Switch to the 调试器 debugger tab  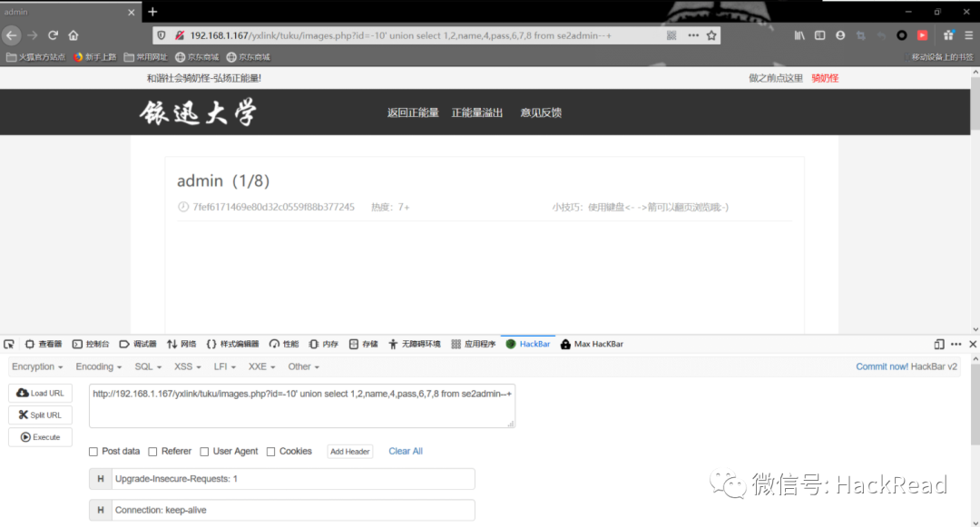click(x=138, y=344)
